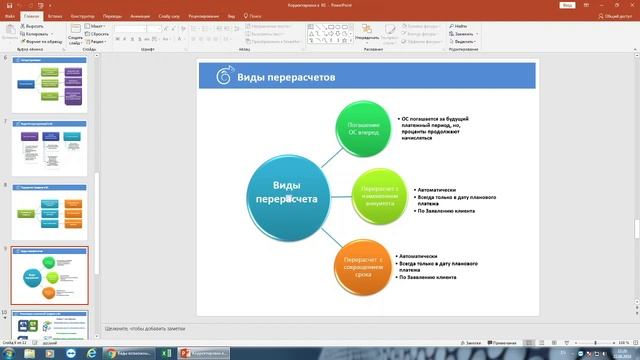Image resolution: width=640 pixels, height=360 pixels.
Task: Open the Excel taskbar icon
Action: coord(167,353)
